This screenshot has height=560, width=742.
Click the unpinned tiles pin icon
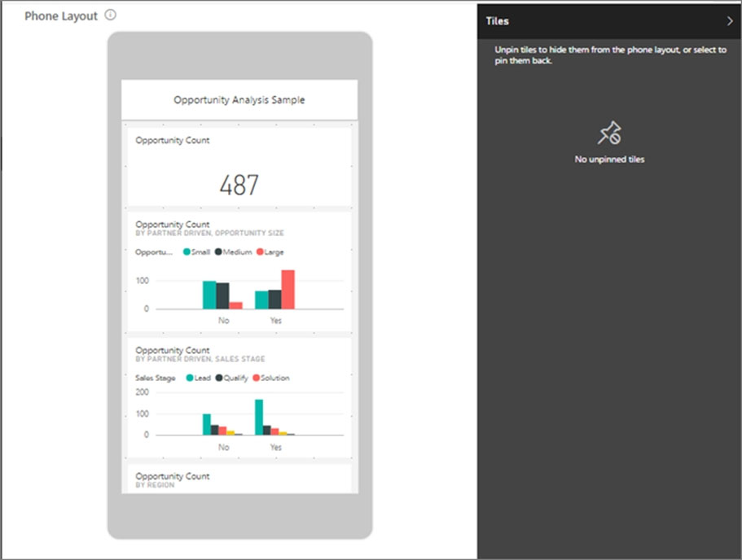click(609, 133)
